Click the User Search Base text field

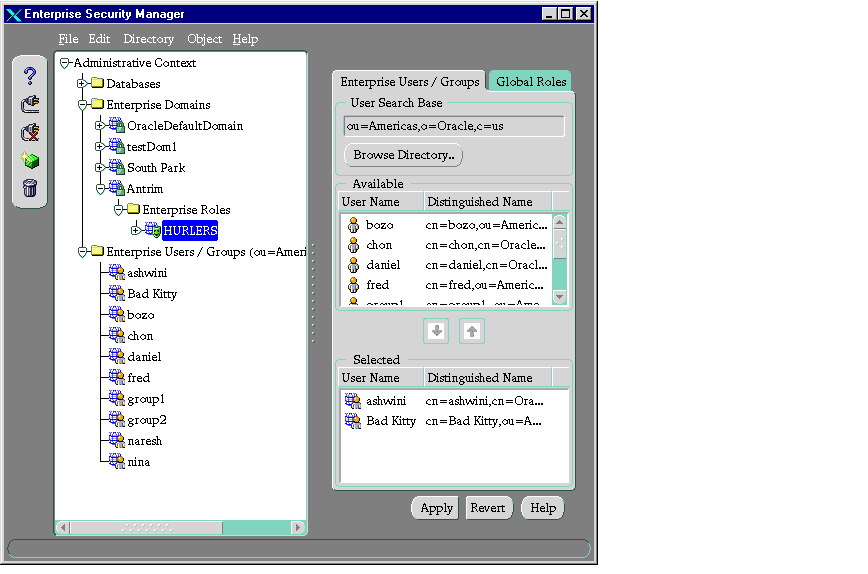point(453,127)
